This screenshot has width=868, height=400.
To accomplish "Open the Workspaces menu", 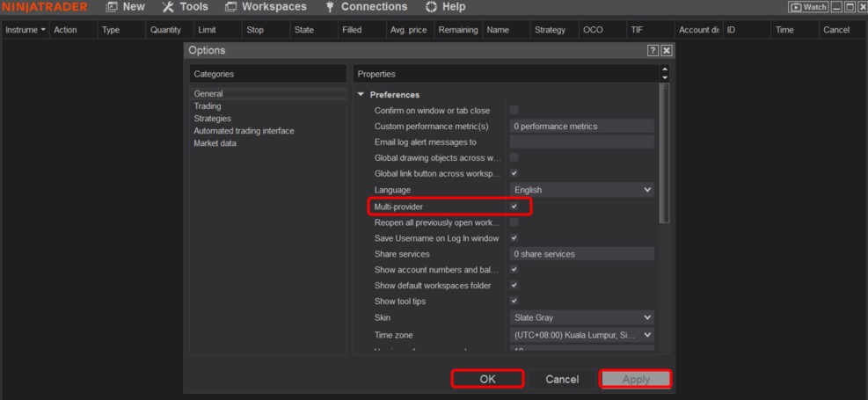I will (266, 7).
